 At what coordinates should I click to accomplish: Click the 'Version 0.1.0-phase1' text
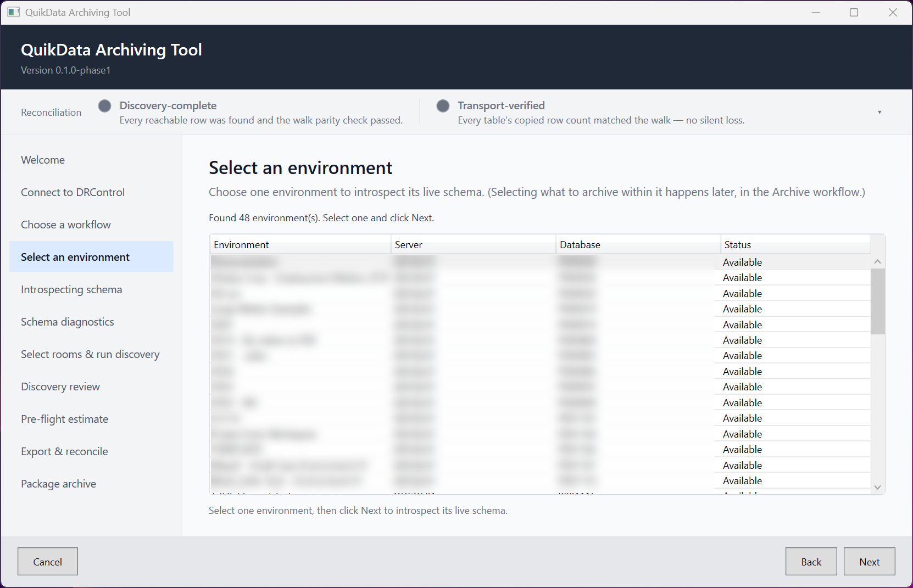(x=66, y=70)
